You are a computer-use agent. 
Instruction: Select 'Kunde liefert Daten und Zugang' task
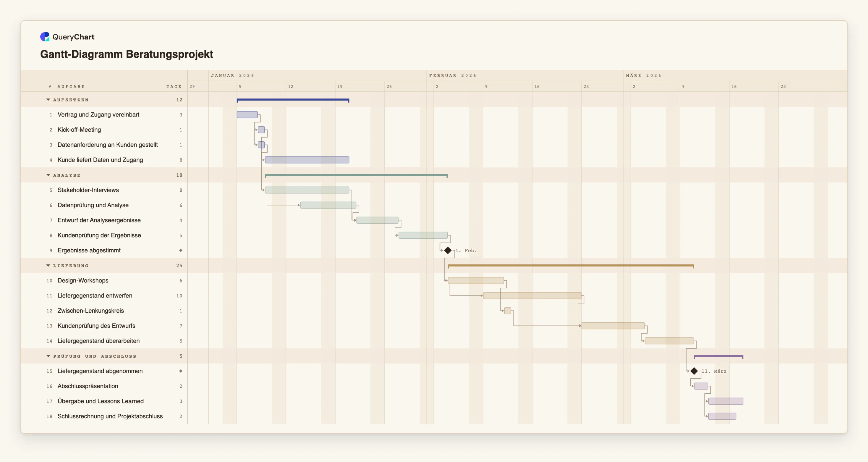point(100,160)
